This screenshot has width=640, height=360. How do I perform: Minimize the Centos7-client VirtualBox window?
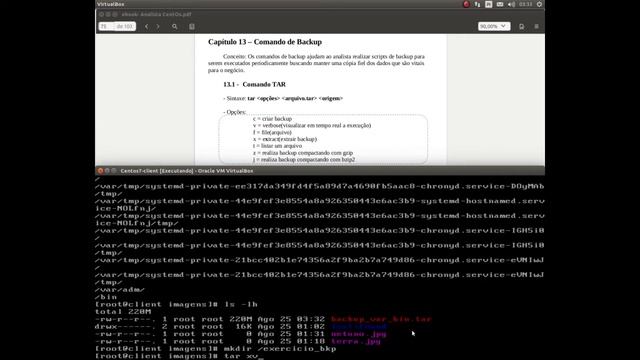(x=107, y=171)
